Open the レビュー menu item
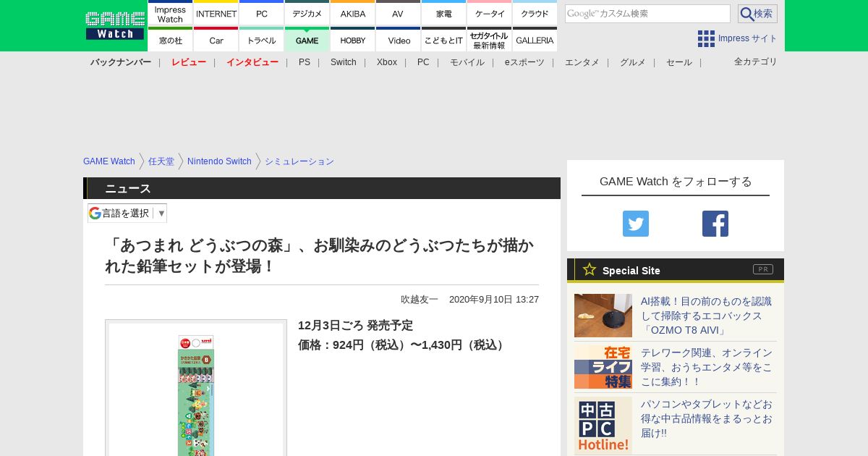This screenshot has height=456, width=868. tap(189, 62)
